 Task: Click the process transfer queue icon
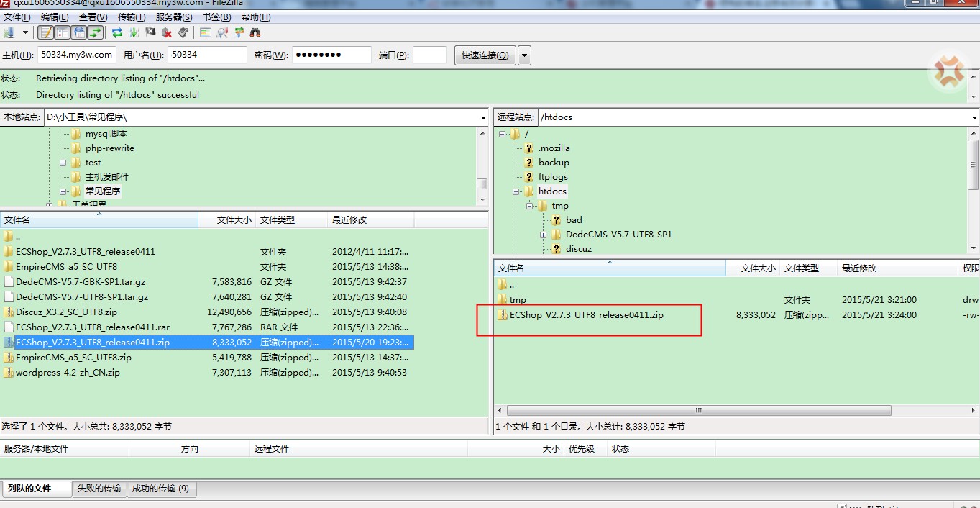[x=134, y=32]
